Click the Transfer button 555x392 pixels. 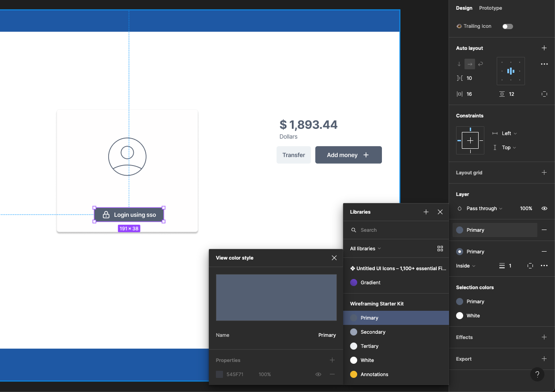[294, 155]
